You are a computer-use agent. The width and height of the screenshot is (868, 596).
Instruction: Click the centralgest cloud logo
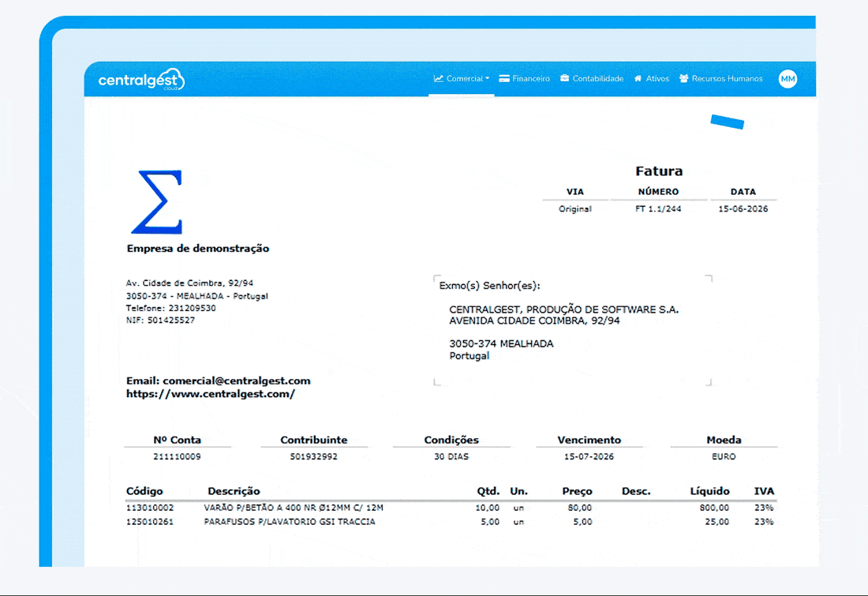pos(142,80)
